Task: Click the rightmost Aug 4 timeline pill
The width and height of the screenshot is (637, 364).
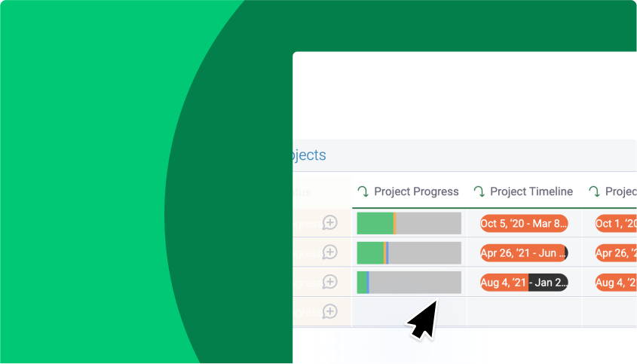Action: [617, 283]
